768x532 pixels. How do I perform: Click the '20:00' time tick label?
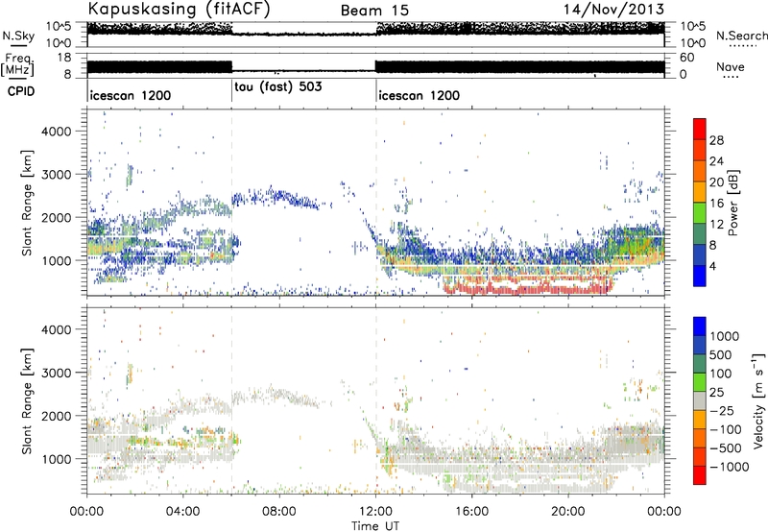[x=567, y=512]
